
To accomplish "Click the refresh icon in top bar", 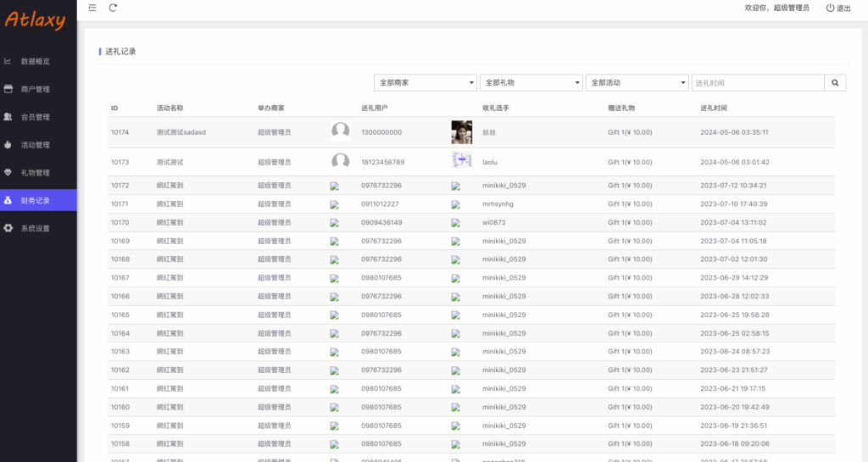I will point(114,8).
